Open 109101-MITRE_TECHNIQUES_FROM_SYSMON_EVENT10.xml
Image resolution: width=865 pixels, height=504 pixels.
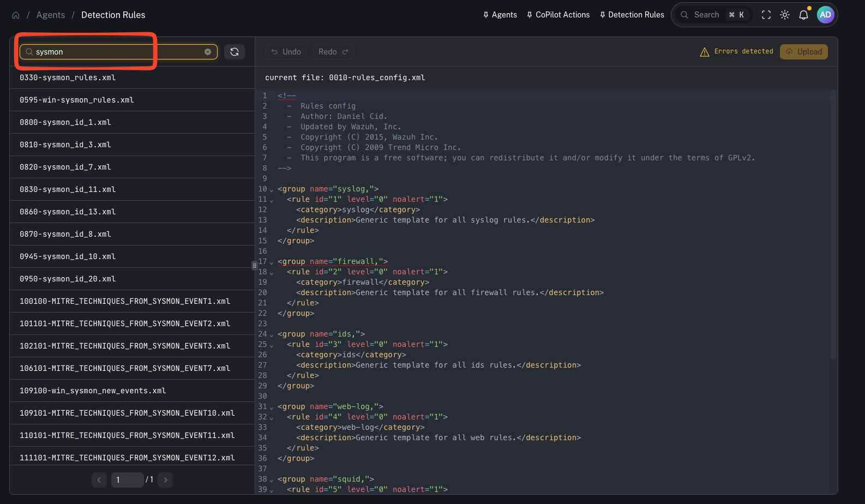click(132, 413)
